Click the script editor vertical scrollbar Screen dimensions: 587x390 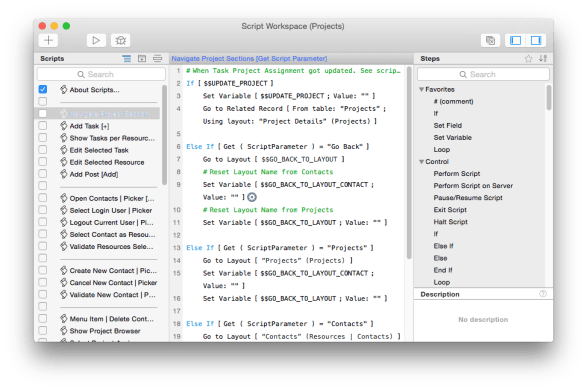409,163
